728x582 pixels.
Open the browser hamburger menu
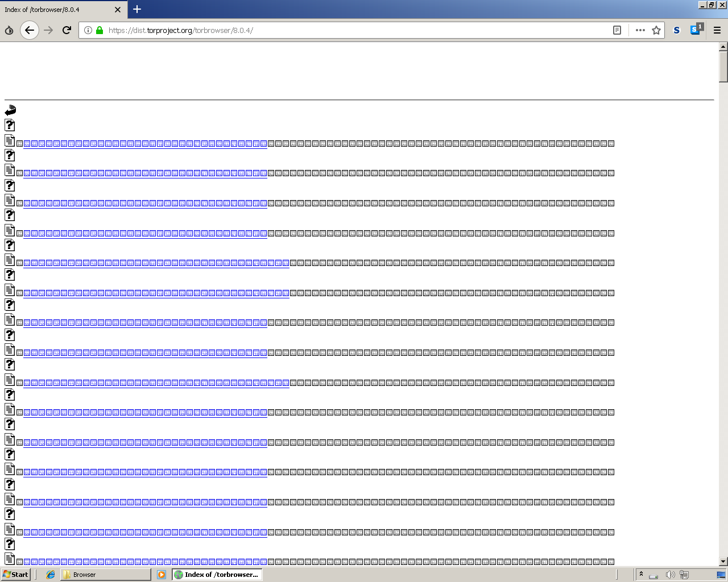pyautogui.click(x=717, y=30)
